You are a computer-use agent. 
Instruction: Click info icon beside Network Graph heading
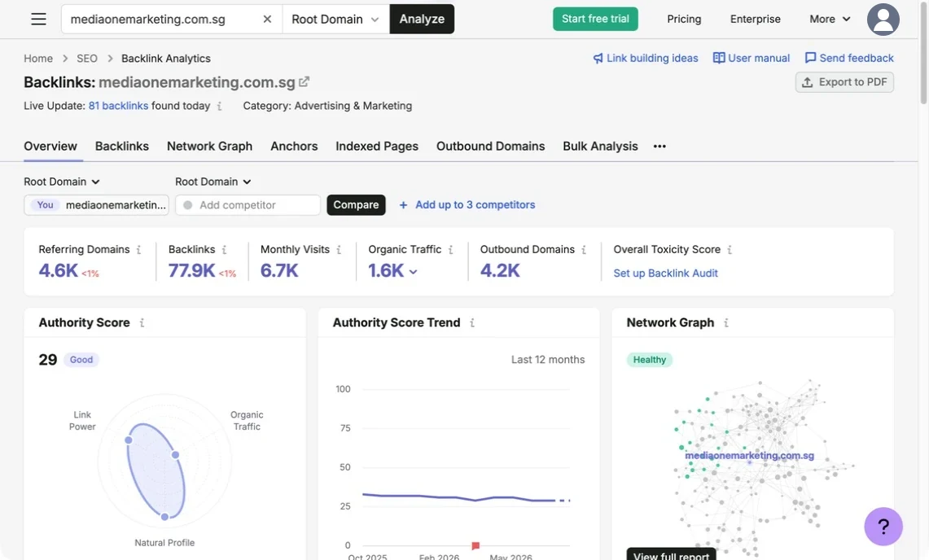(725, 323)
